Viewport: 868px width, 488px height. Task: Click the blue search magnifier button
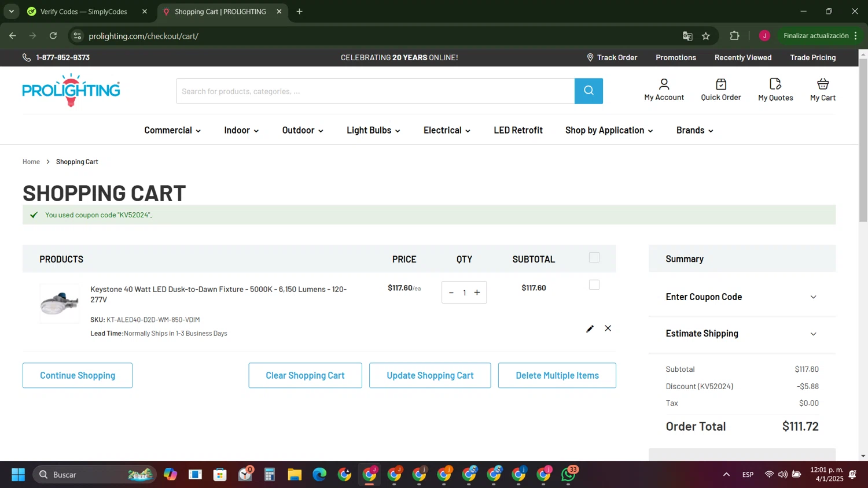point(589,91)
